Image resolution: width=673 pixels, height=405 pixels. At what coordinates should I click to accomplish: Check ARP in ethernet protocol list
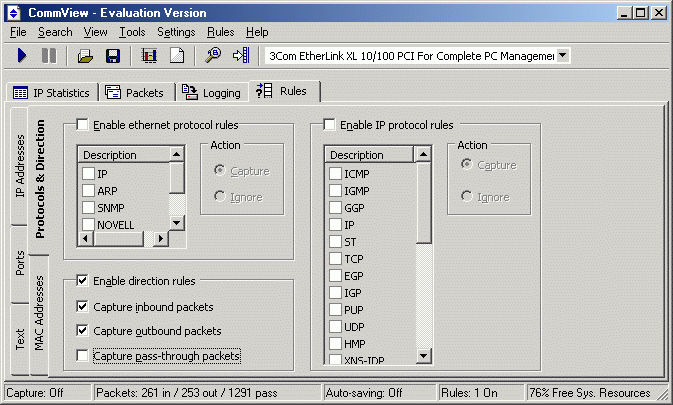(x=88, y=190)
